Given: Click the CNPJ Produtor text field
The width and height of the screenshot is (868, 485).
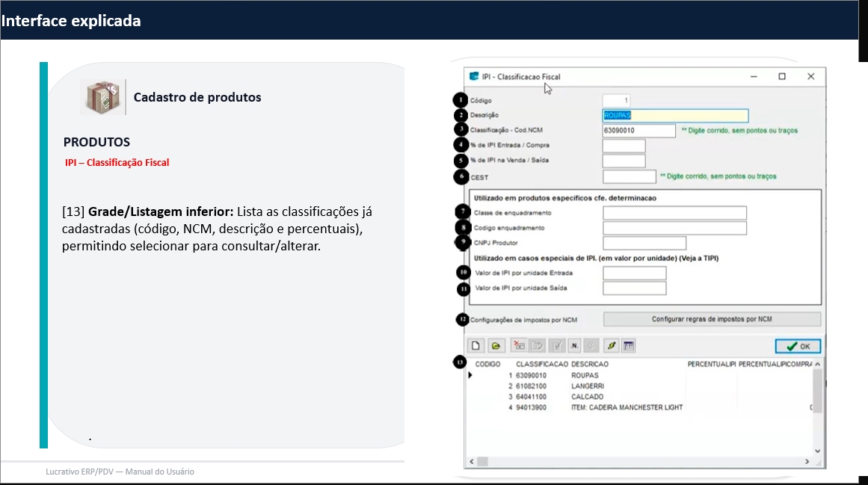Looking at the screenshot, I should pos(644,243).
